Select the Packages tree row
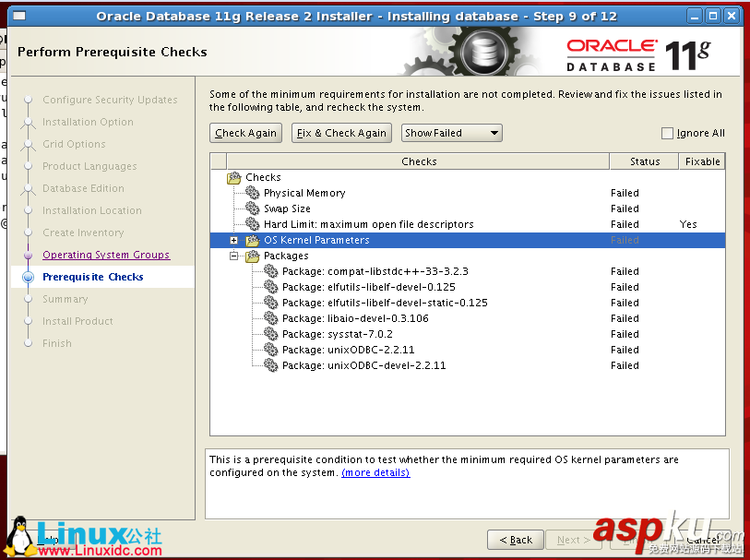 (468, 256)
